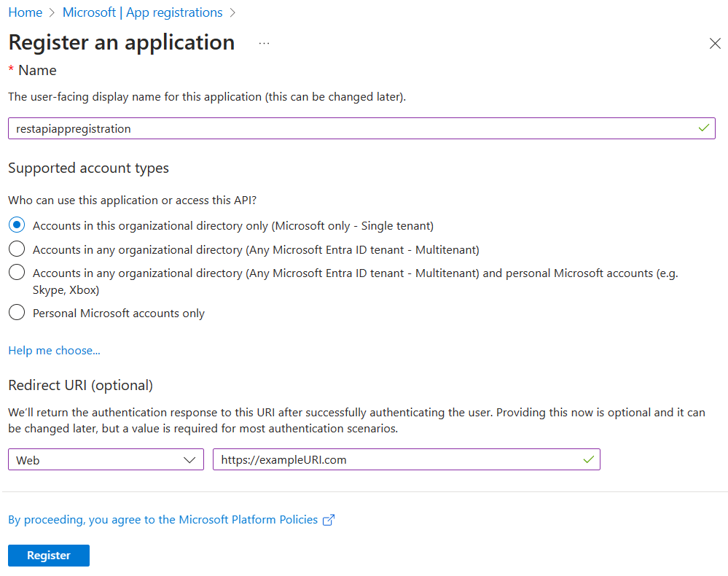Viewport: 728px width, 576px height.
Task: Open the ellipsis menu beside the page title
Action: 264,42
